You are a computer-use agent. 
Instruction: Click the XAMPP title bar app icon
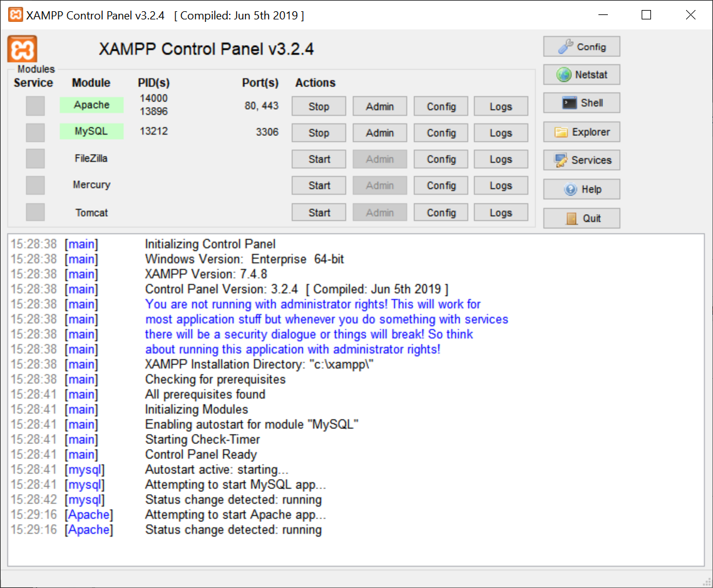(16, 14)
